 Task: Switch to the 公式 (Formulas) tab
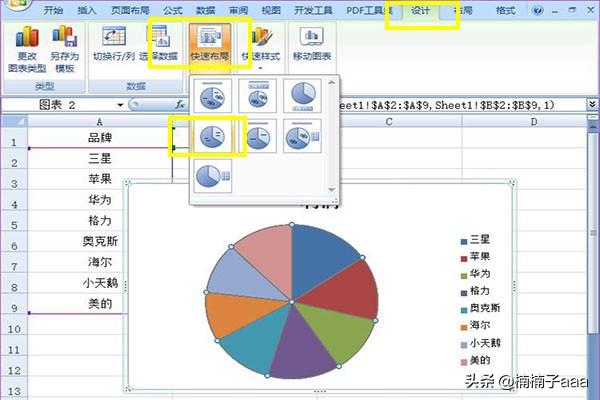point(173,10)
